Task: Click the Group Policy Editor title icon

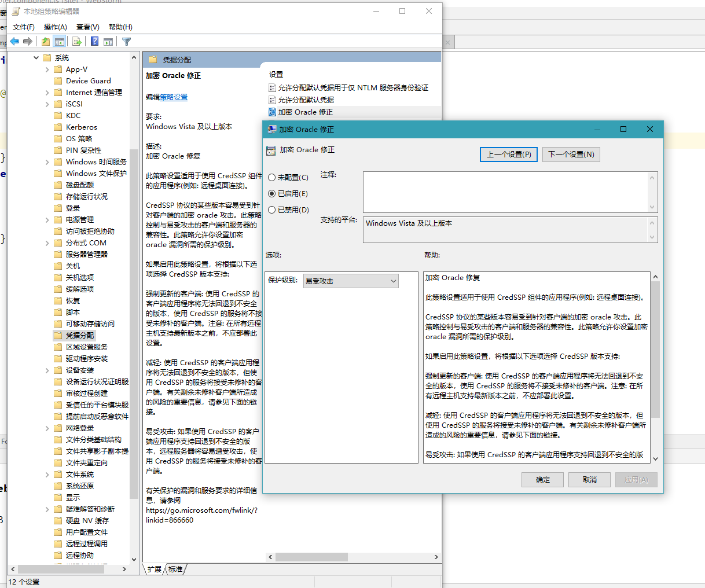Action: point(16,11)
